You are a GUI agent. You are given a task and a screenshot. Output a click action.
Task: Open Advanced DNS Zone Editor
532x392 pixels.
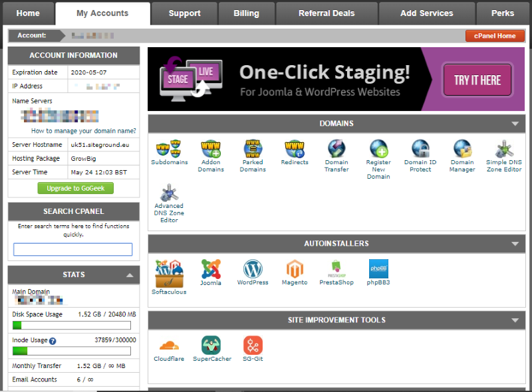click(x=169, y=203)
